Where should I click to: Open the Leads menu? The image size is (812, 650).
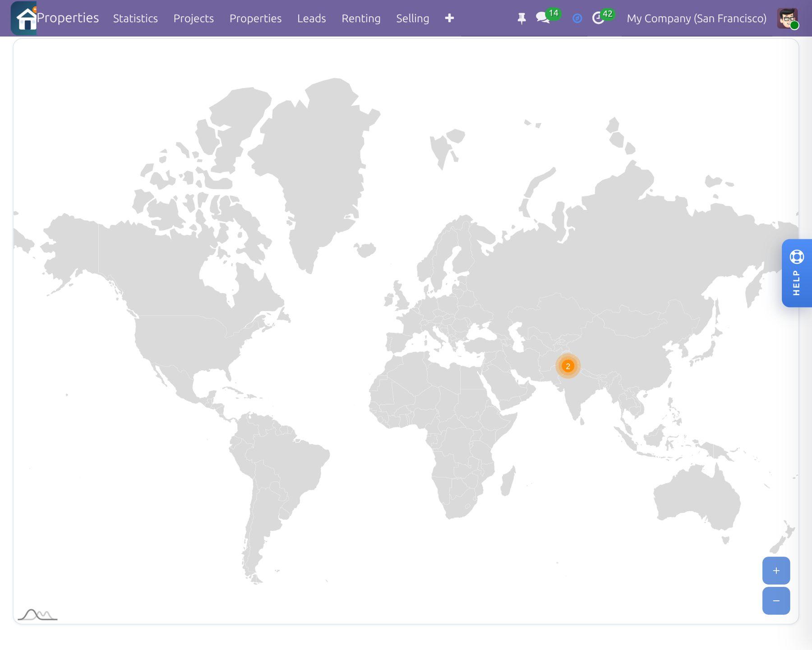(x=311, y=19)
